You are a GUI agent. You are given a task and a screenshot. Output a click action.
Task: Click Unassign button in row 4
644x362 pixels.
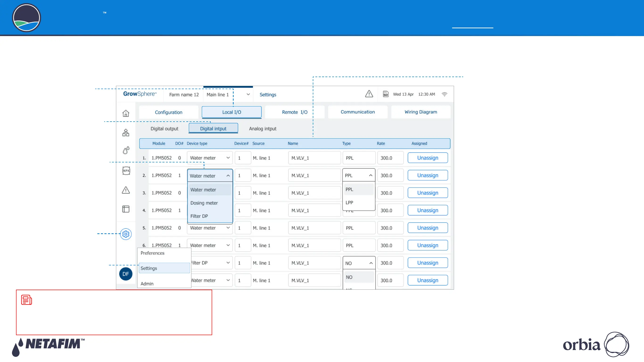point(428,210)
